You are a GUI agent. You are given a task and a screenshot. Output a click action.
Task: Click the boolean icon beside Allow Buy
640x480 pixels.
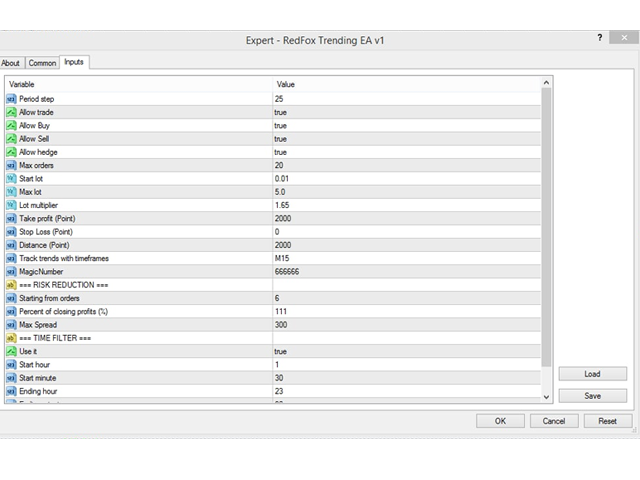click(x=11, y=125)
